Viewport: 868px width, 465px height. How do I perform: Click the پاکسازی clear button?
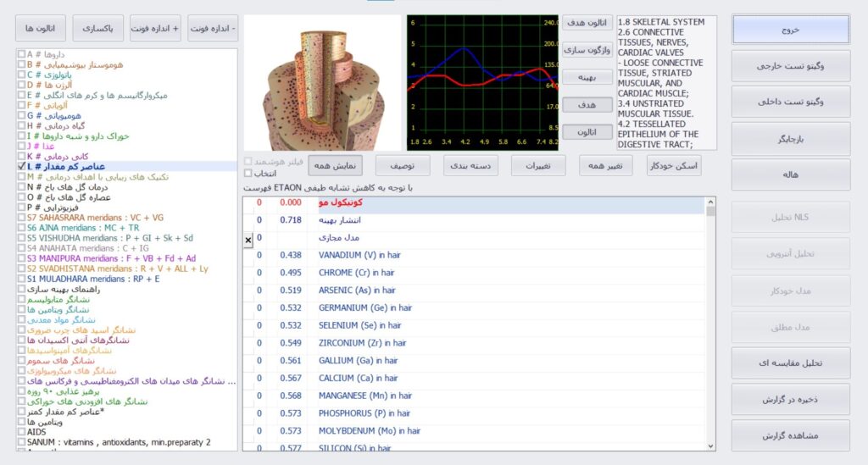click(x=97, y=28)
